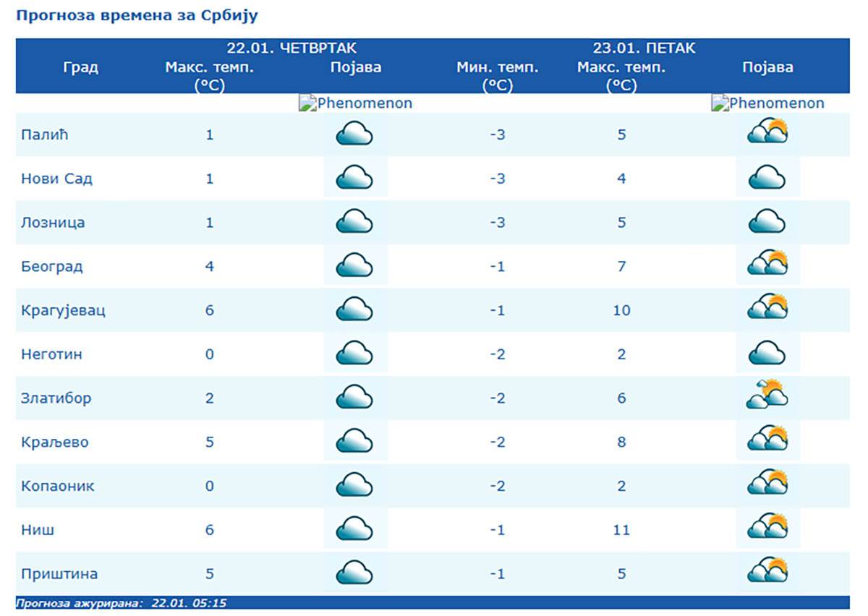Click Thursday cloudy icon for Крагујевац
Screen dimensions: 868x616
[354, 309]
